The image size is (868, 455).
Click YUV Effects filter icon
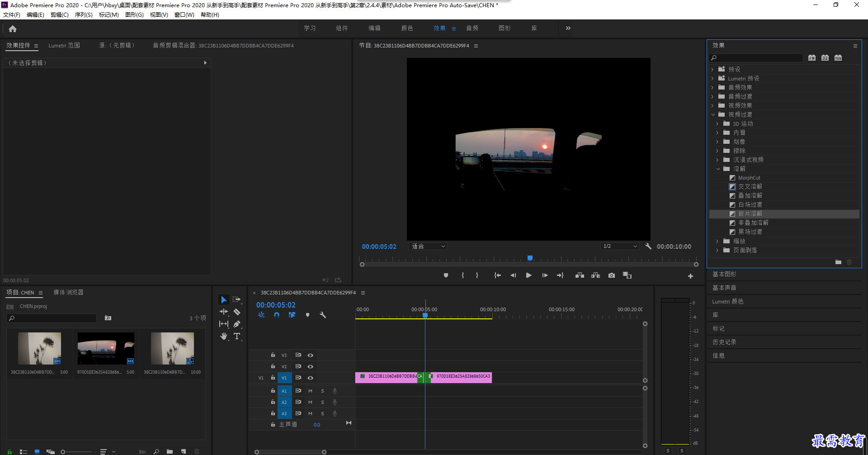838,58
